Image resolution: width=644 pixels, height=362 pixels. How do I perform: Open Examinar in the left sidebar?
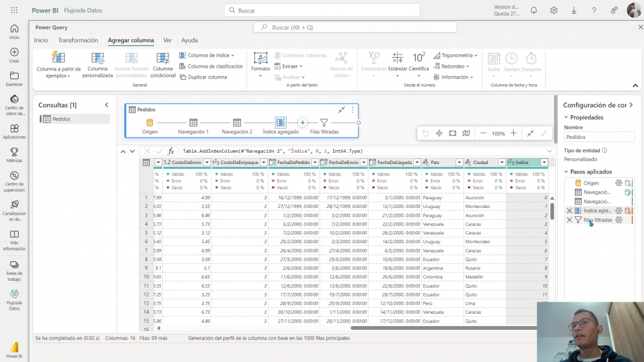click(14, 79)
